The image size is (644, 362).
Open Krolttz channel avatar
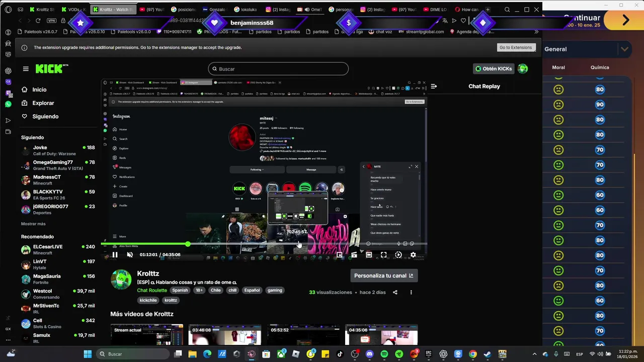coord(121,280)
